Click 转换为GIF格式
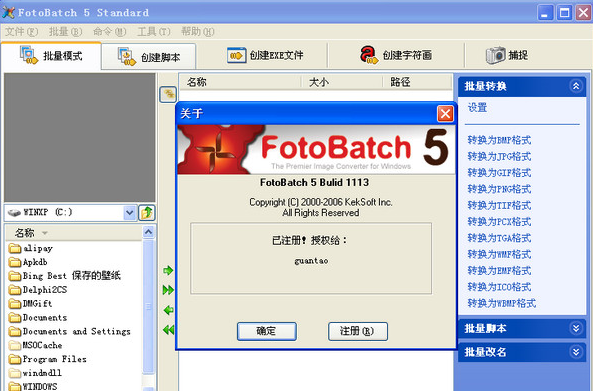Screen dimensions: 593x391 tap(499, 173)
